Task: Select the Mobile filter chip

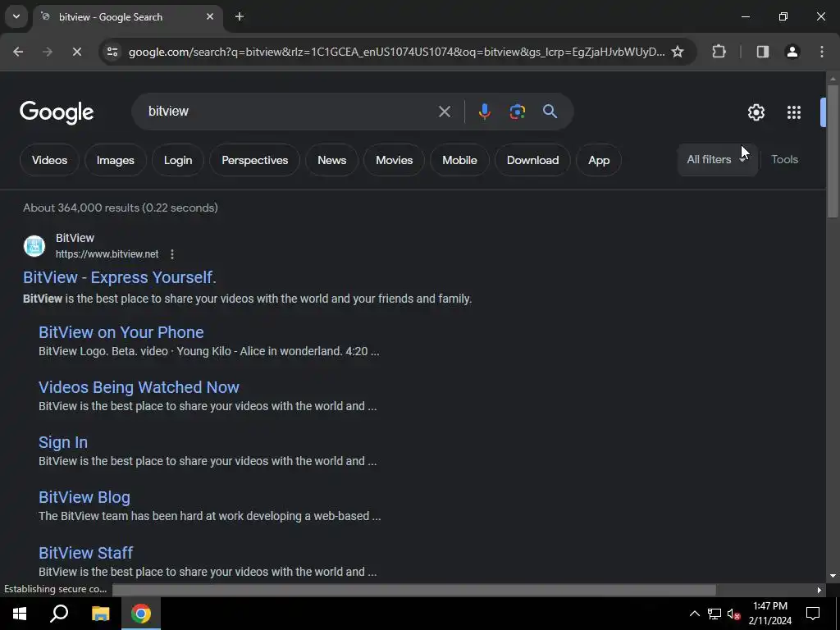Action: tap(459, 160)
